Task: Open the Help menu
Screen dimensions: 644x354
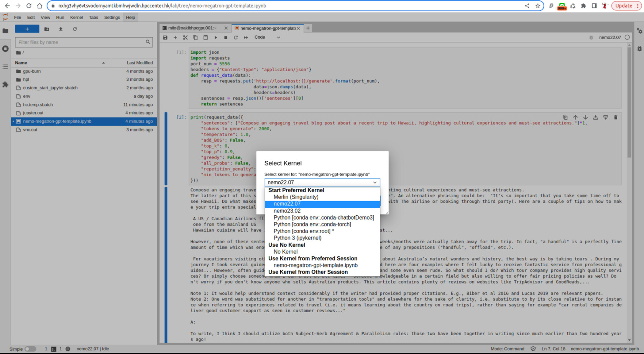Action: click(130, 17)
